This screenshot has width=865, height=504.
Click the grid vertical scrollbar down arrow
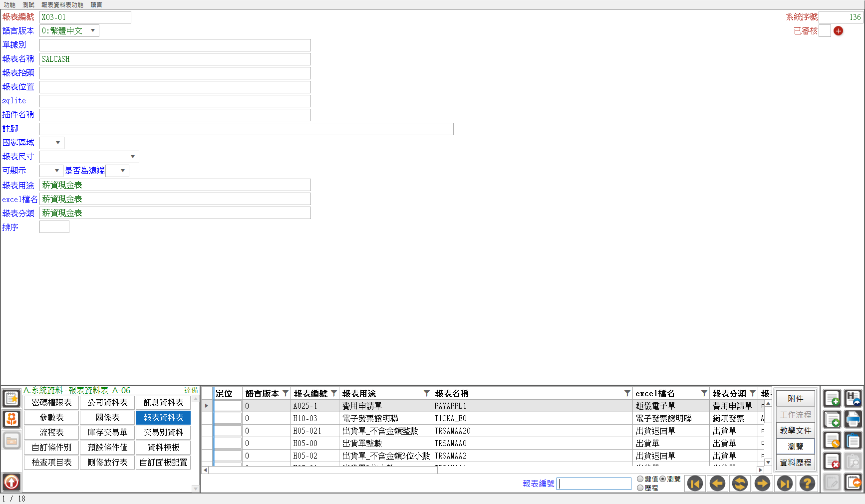coord(768,463)
